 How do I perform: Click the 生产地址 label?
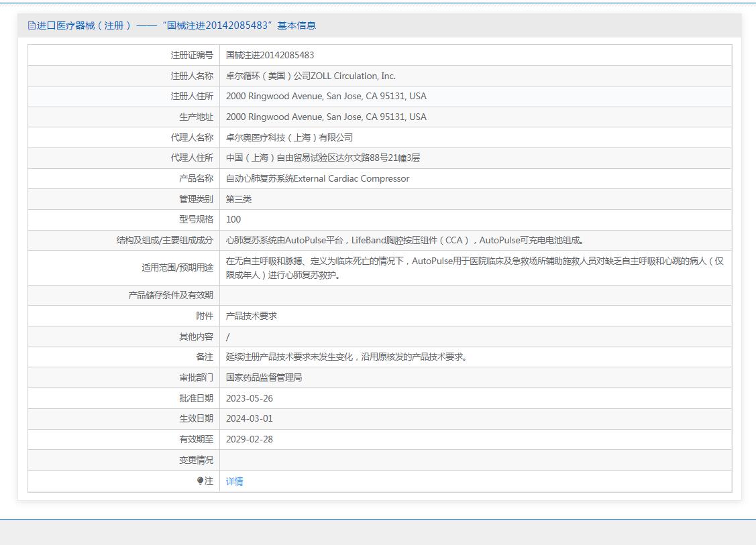tap(197, 117)
